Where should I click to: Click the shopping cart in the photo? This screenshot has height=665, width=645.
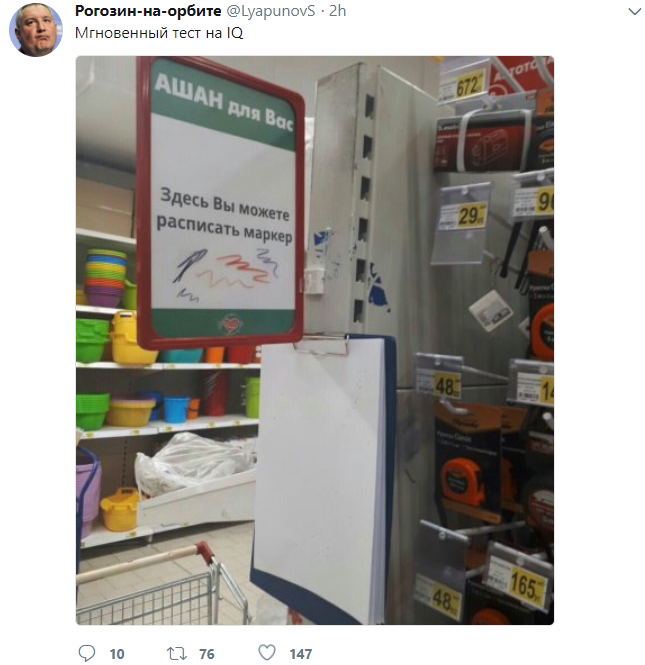click(x=162, y=583)
